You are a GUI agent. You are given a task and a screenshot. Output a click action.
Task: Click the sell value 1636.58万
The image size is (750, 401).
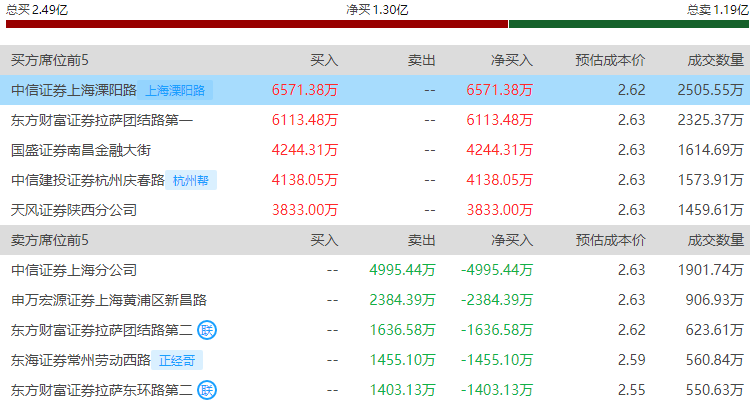[402, 330]
